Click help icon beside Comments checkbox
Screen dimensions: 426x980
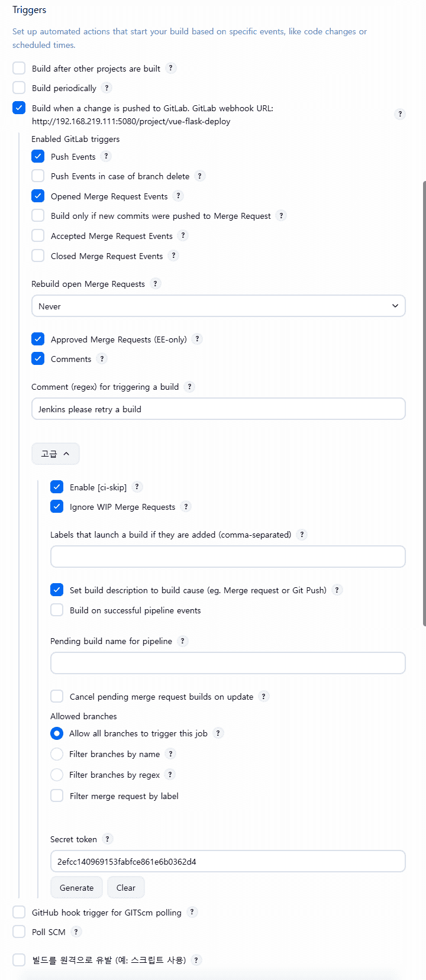click(102, 359)
